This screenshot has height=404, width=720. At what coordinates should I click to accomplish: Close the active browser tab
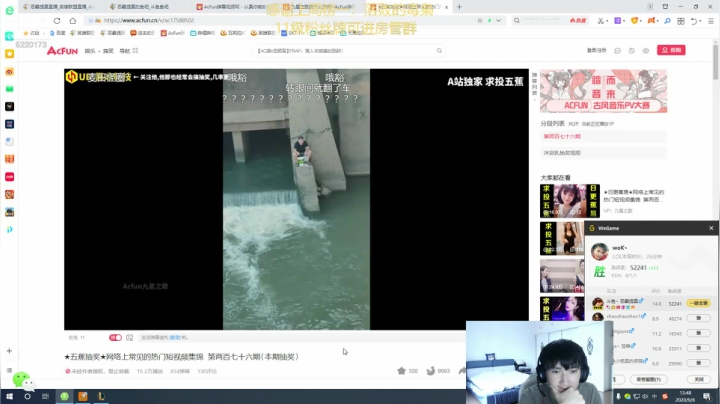point(446,7)
